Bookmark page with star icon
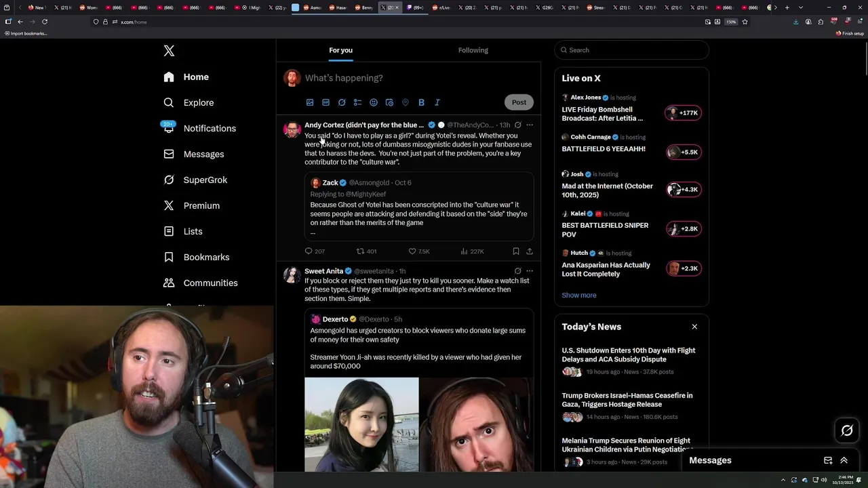The width and height of the screenshot is (868, 488). pos(745,22)
